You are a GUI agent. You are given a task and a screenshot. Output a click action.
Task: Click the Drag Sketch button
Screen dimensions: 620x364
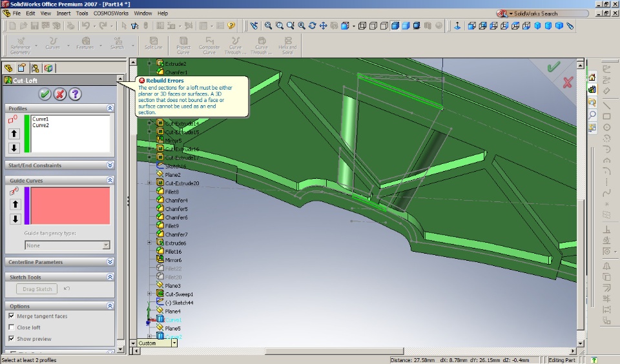click(37, 289)
